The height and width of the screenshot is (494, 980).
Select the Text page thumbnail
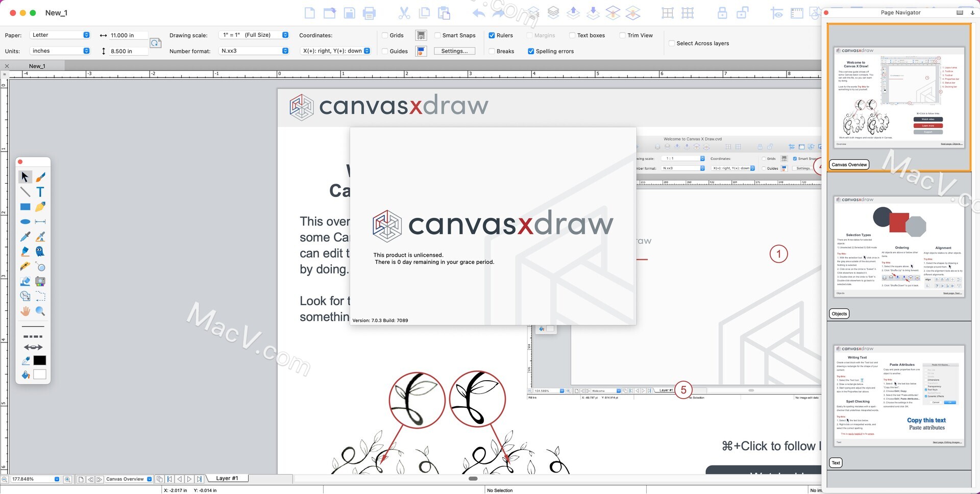pos(899,396)
